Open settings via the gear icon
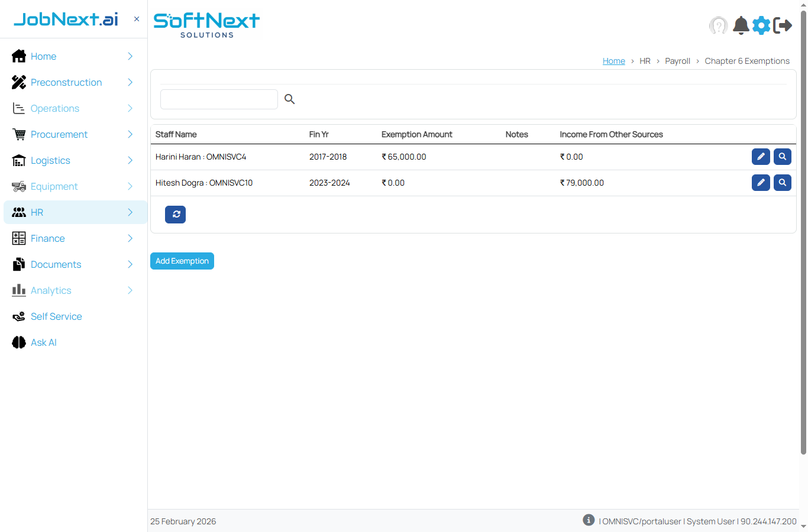 click(x=761, y=25)
